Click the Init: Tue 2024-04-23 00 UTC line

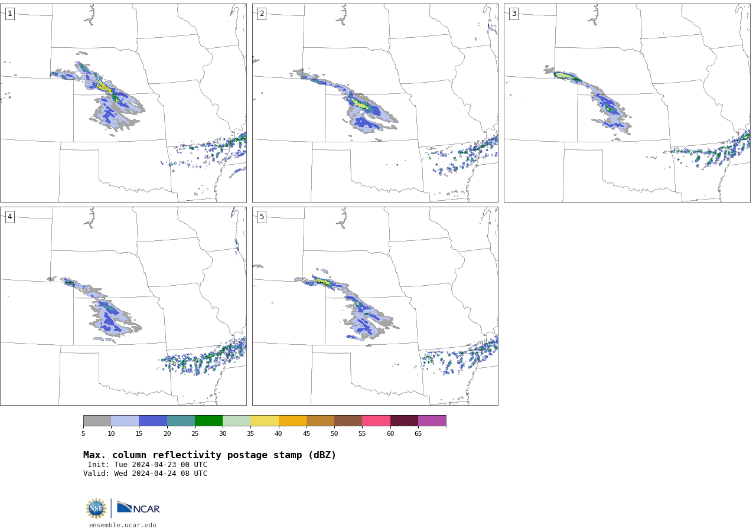pyautogui.click(x=148, y=465)
